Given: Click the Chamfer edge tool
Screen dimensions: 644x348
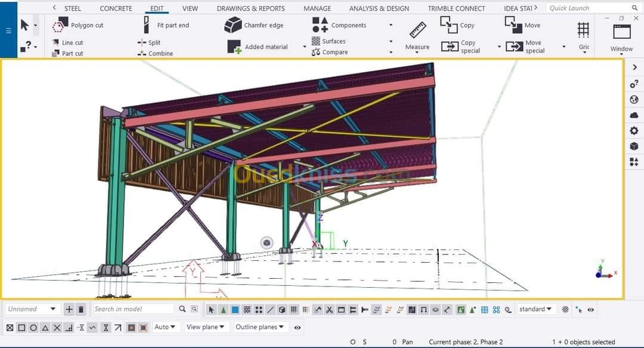Looking at the screenshot, I should [x=254, y=25].
